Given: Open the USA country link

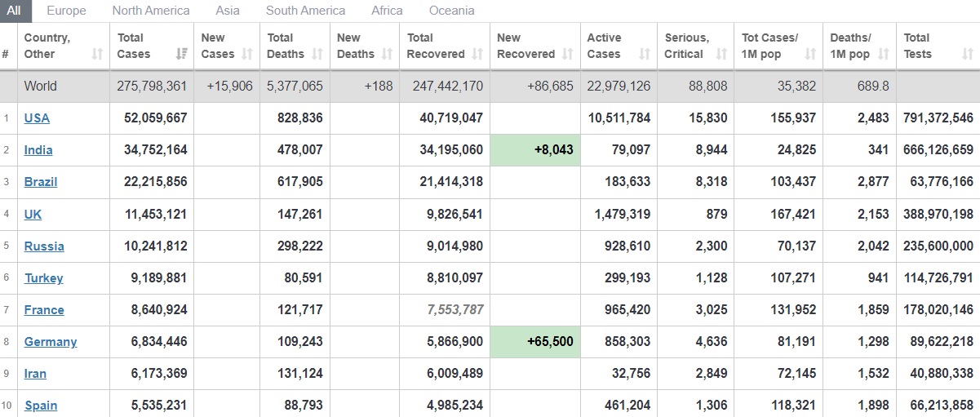Looking at the screenshot, I should (x=37, y=118).
